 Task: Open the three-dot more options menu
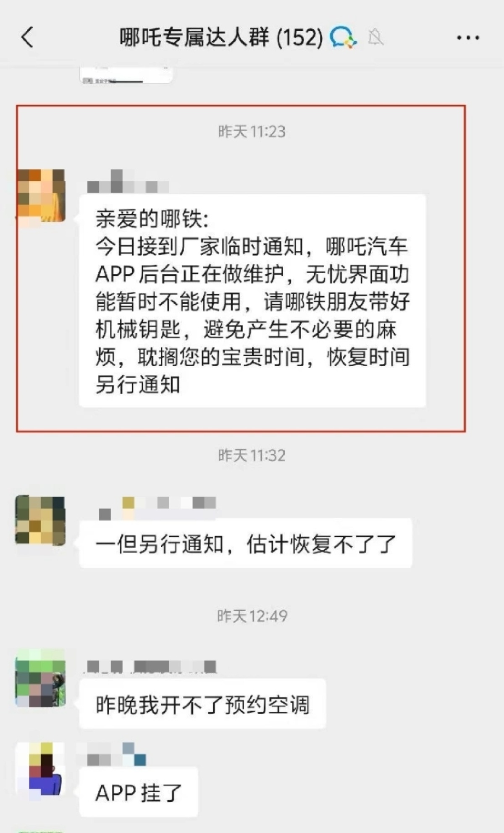pos(468,38)
